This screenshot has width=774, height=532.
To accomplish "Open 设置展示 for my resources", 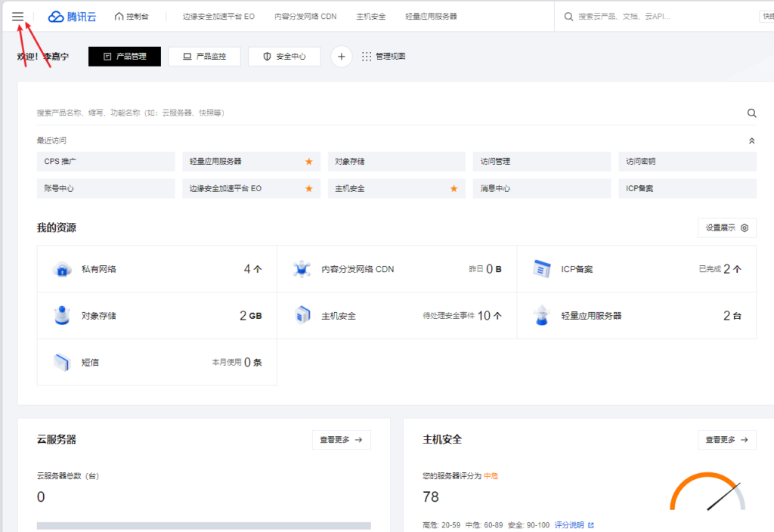I will coord(726,228).
